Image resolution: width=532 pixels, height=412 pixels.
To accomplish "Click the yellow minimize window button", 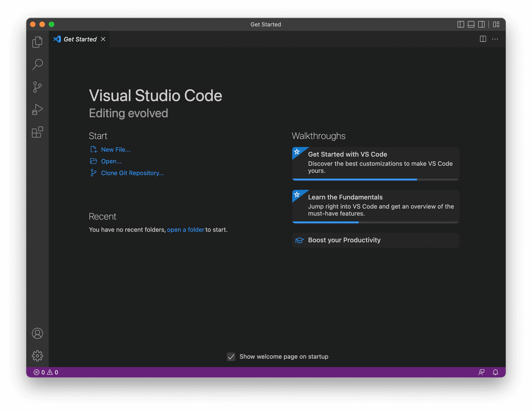I will (x=42, y=24).
